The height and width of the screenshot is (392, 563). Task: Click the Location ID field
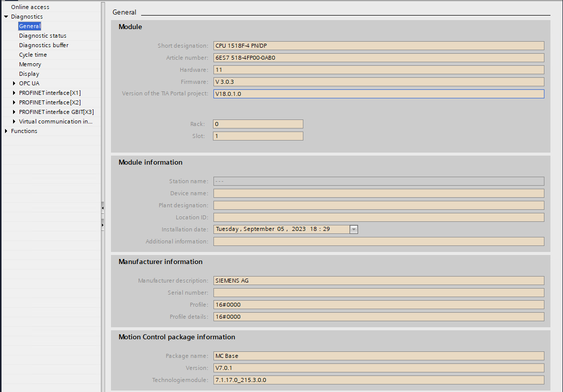tap(378, 217)
